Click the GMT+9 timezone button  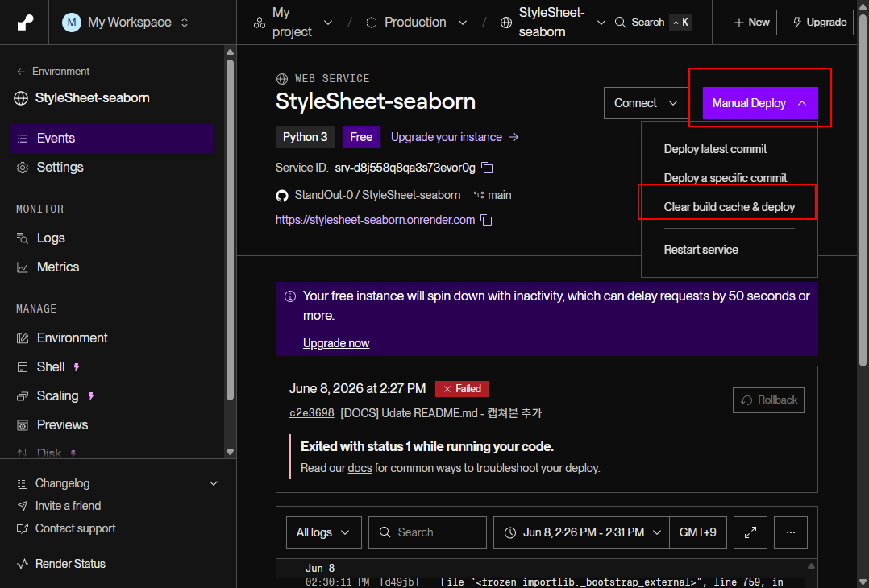click(698, 532)
